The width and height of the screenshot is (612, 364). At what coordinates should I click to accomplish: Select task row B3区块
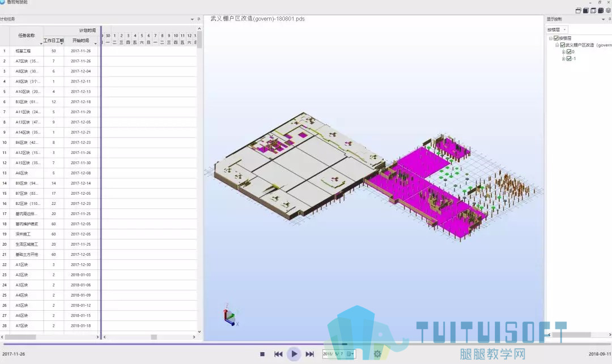[x=50, y=102]
